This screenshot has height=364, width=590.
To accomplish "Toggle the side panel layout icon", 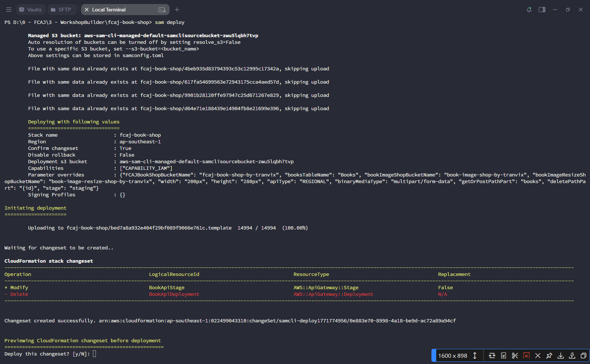I will (x=542, y=10).
